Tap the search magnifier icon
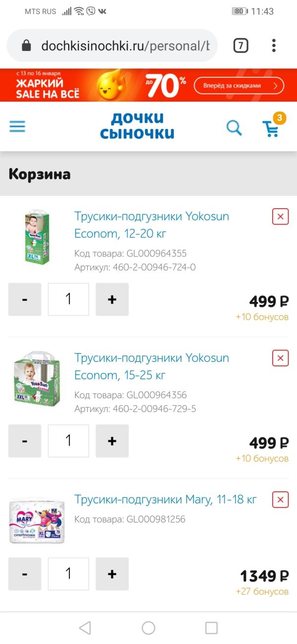Image resolution: width=297 pixels, height=644 pixels. [x=234, y=128]
